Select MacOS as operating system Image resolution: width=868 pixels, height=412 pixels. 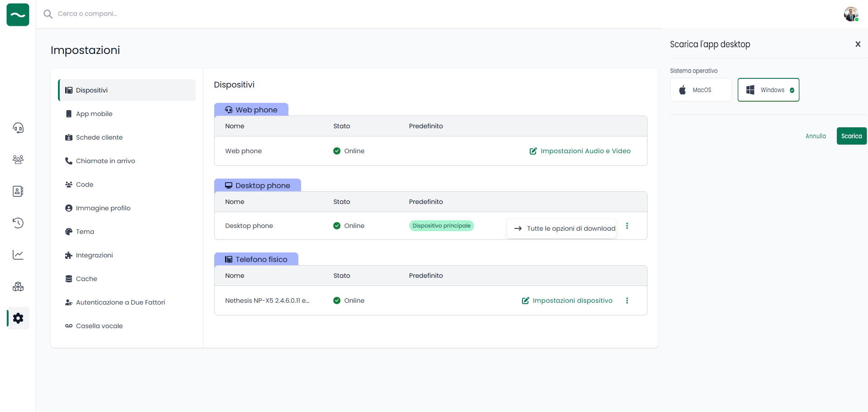tap(700, 90)
